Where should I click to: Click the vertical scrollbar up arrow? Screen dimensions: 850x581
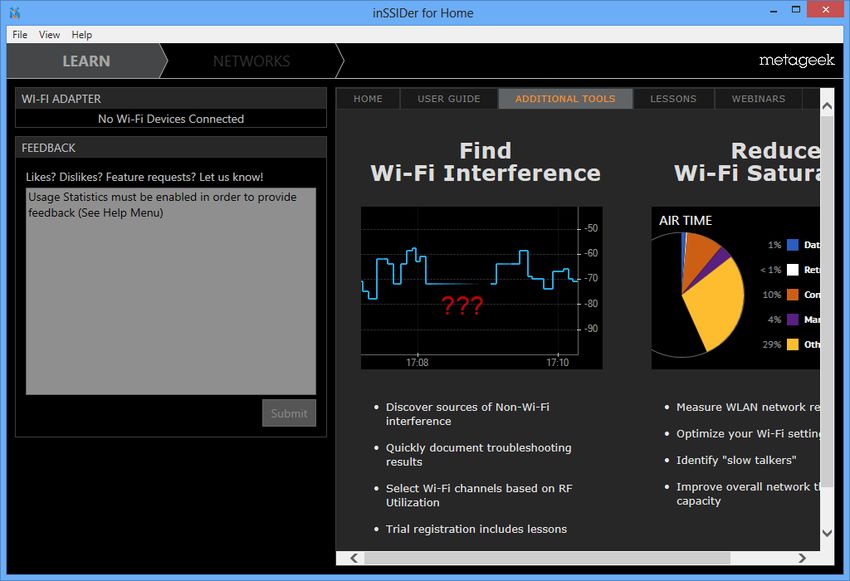[x=827, y=106]
